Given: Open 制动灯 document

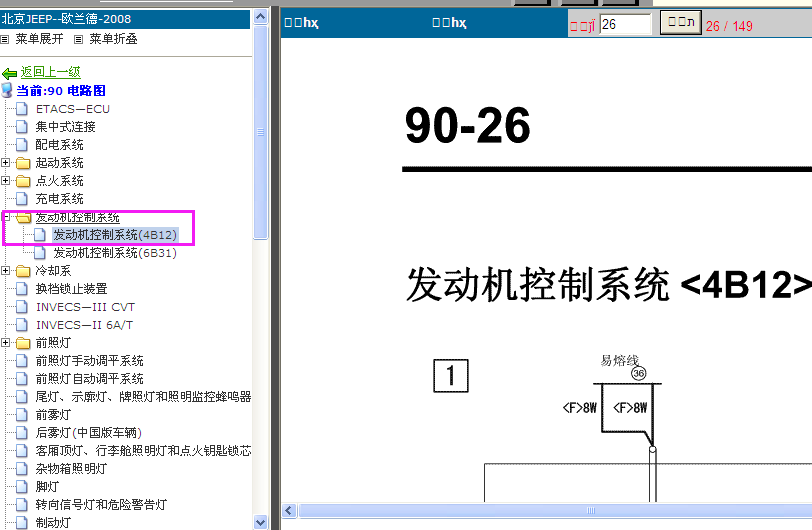Looking at the screenshot, I should click(x=53, y=523).
